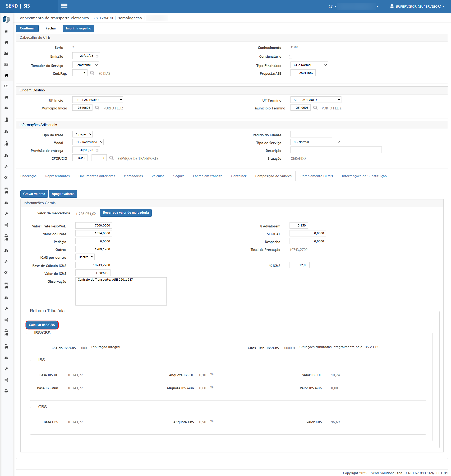This screenshot has width=451, height=476.
Task: Open the Tomador do Serviço dropdown
Action: coord(85,65)
